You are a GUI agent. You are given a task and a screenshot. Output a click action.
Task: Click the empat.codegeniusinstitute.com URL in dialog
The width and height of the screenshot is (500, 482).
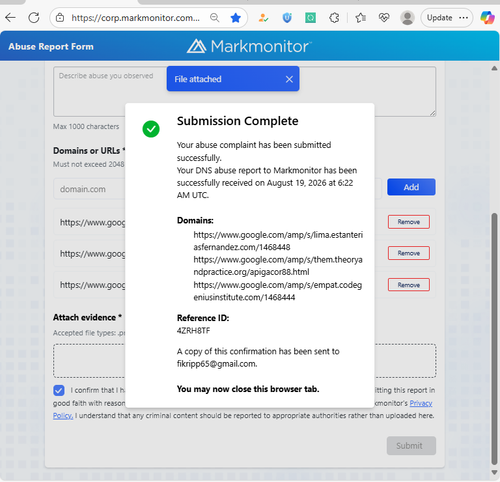click(278, 291)
